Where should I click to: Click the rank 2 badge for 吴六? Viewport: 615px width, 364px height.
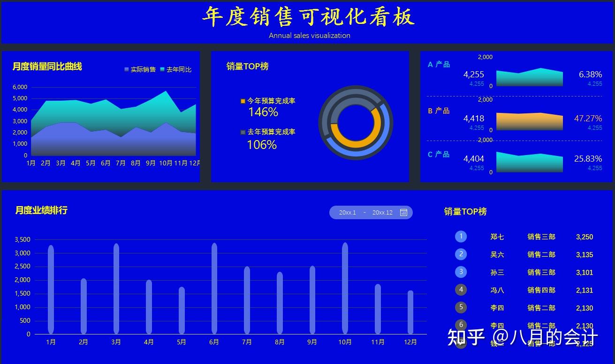[x=461, y=254]
